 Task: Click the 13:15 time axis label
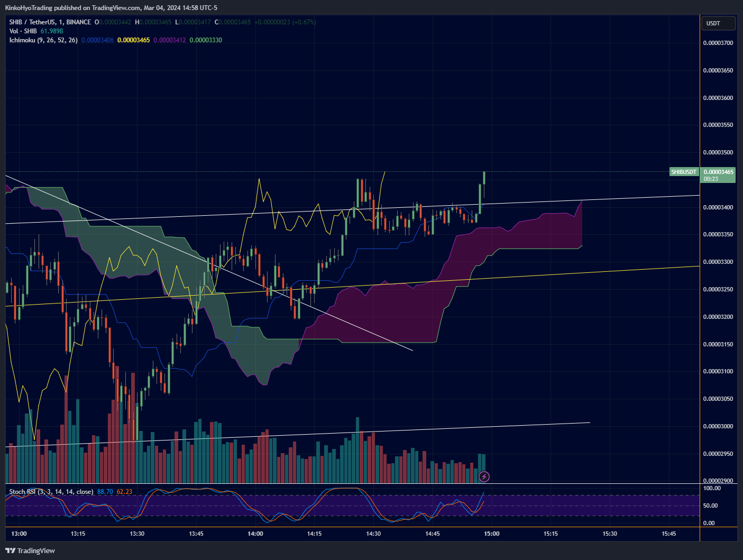point(78,534)
